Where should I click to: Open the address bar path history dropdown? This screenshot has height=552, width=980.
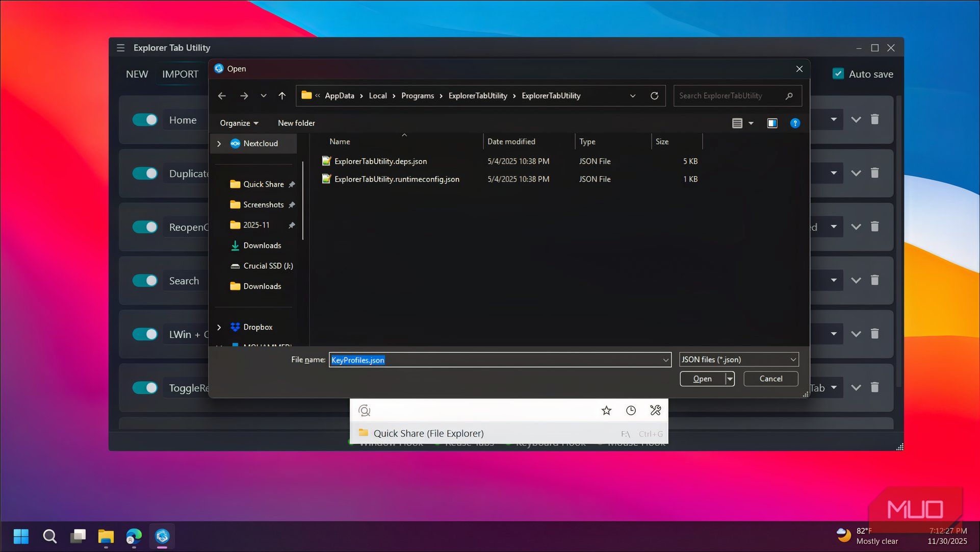[x=633, y=96]
